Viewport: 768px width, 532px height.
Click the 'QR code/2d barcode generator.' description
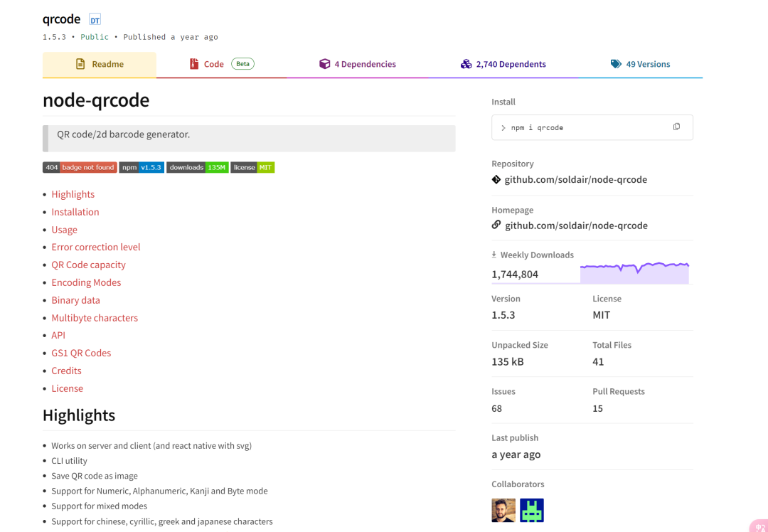point(124,134)
